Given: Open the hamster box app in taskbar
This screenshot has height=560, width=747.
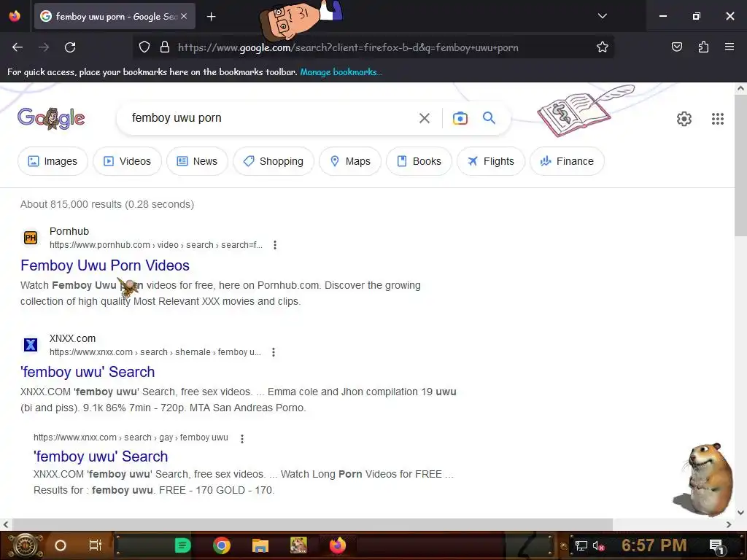Looking at the screenshot, I should pos(298,545).
